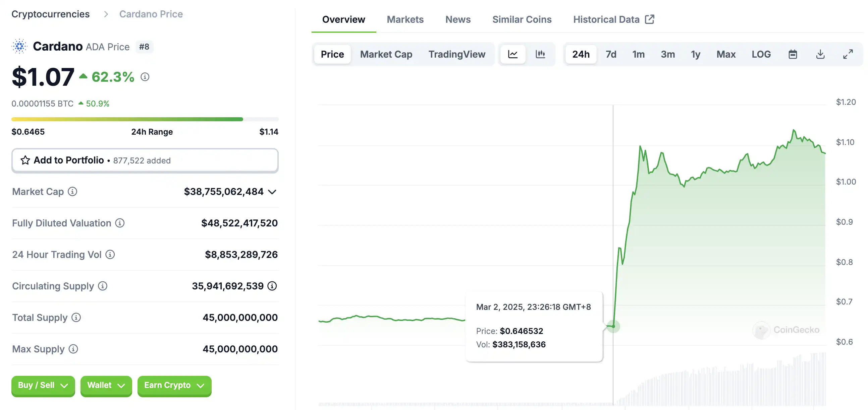Image resolution: width=868 pixels, height=410 pixels.
Task: Expand the chart to fullscreen
Action: pyautogui.click(x=848, y=54)
